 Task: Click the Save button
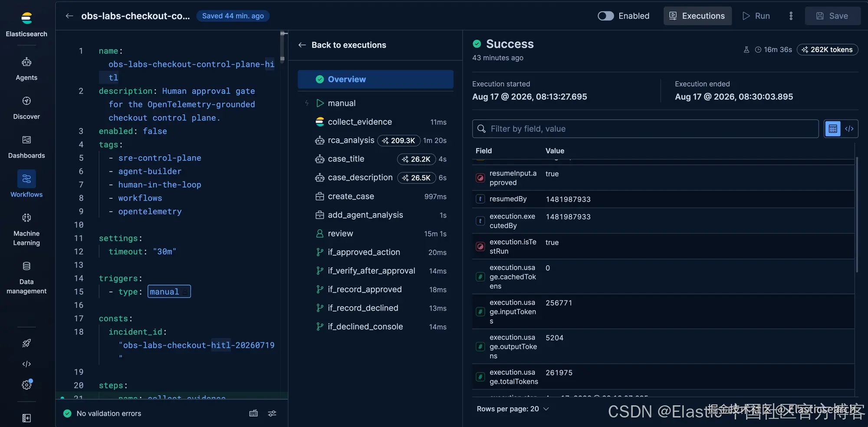832,16
